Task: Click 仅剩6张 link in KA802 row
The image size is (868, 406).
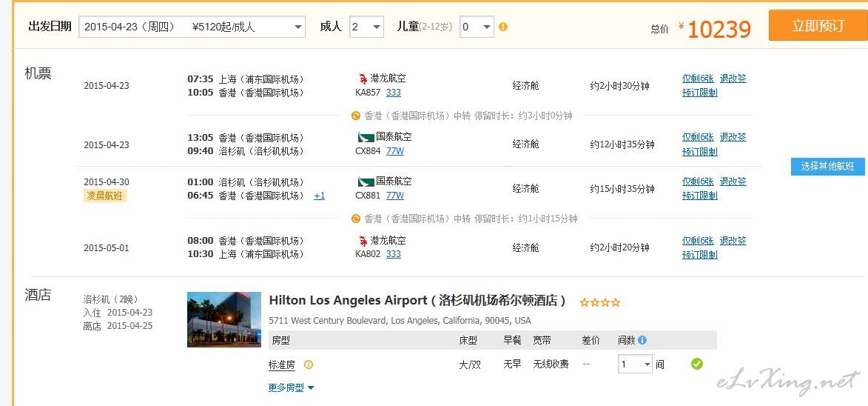Action: tap(698, 240)
